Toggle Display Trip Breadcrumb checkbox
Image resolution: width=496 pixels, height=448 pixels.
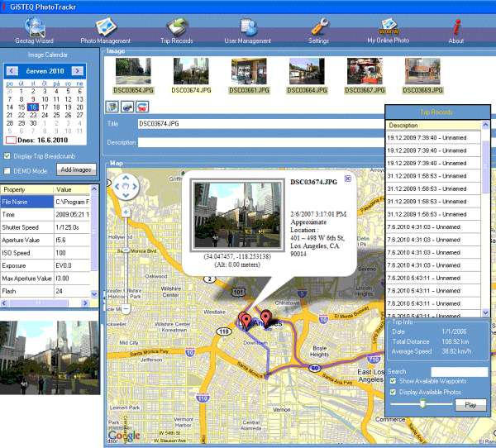click(x=7, y=155)
